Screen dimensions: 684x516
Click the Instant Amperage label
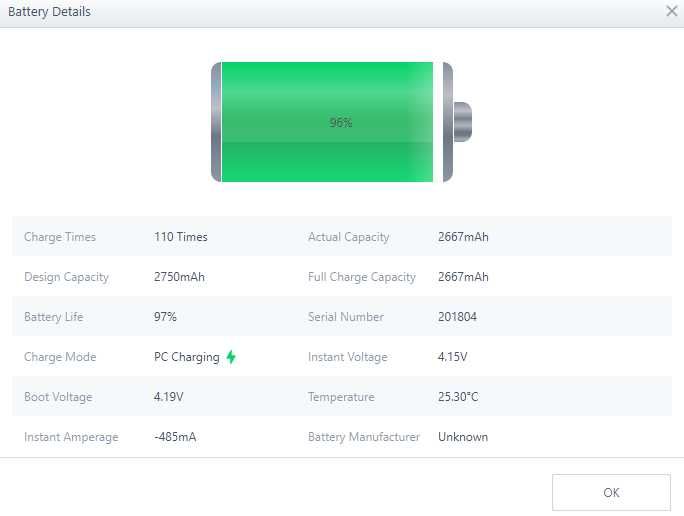pos(71,437)
